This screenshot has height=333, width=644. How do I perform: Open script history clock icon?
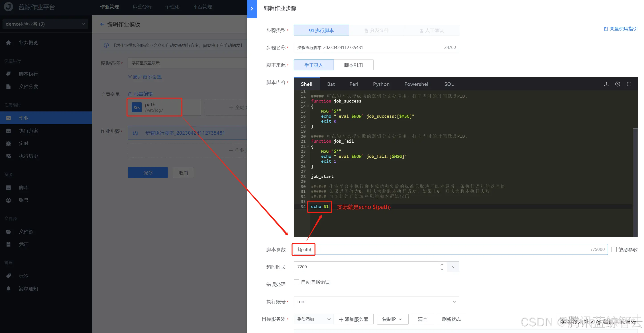[x=618, y=84]
